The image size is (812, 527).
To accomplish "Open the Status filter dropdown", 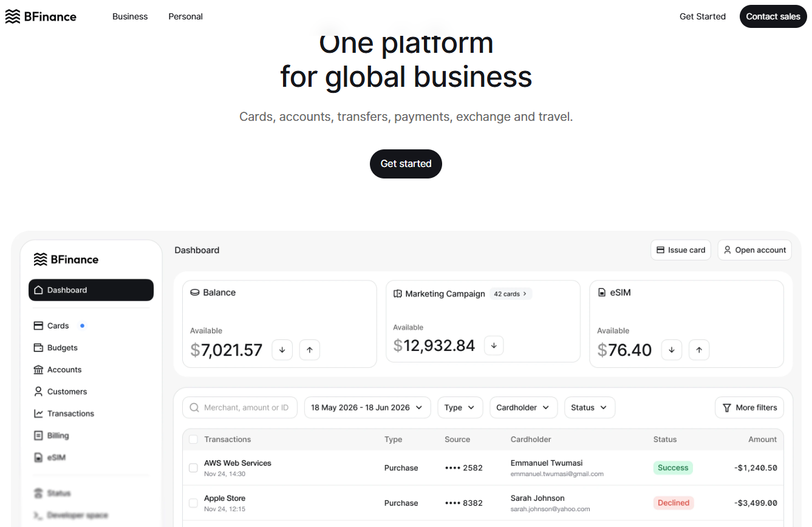I will [x=590, y=407].
